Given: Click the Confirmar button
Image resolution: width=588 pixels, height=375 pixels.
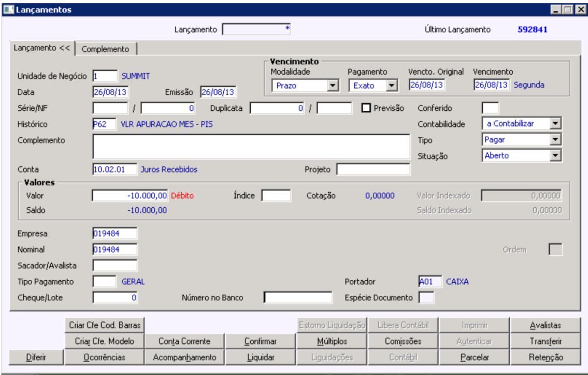Looking at the screenshot, I should point(260,341).
